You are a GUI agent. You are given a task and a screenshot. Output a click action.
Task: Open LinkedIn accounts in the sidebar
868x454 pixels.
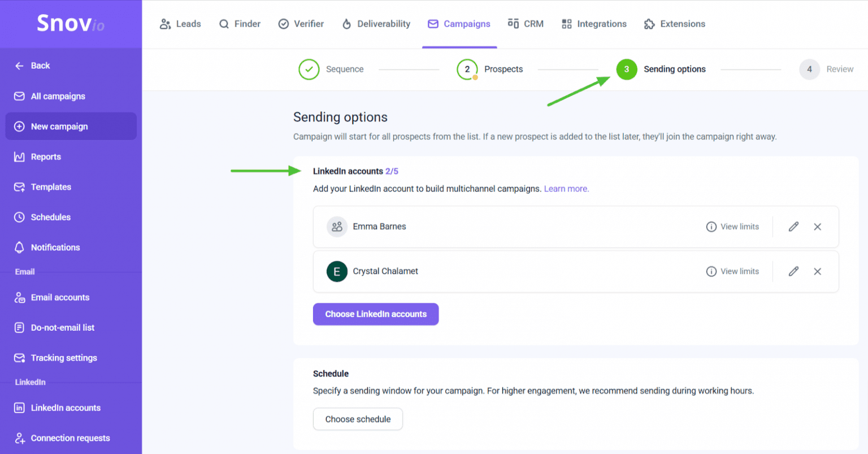point(66,408)
